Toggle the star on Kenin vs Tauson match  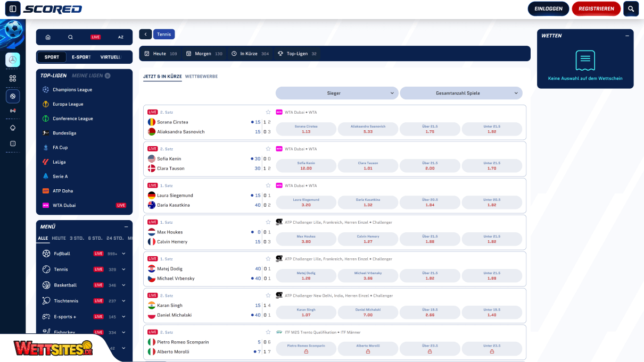tap(268, 149)
